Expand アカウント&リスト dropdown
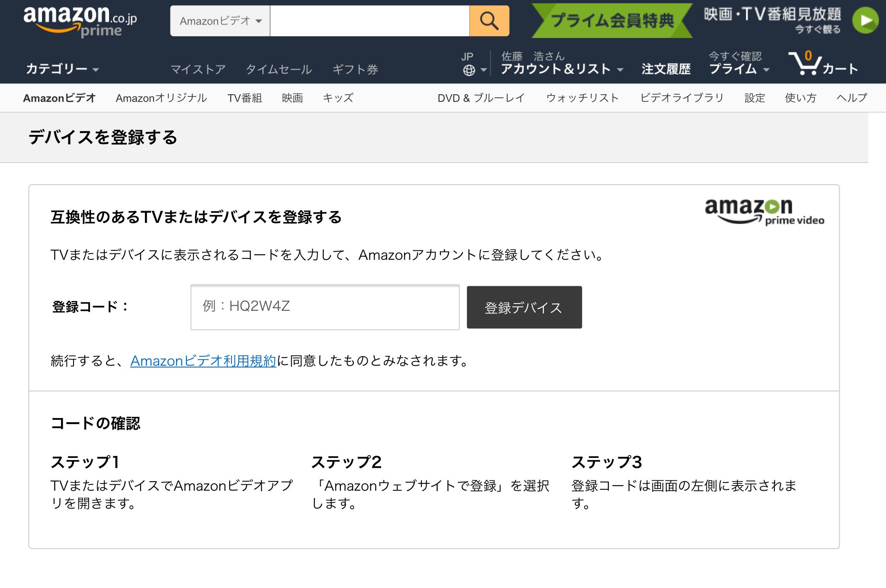 click(x=562, y=69)
